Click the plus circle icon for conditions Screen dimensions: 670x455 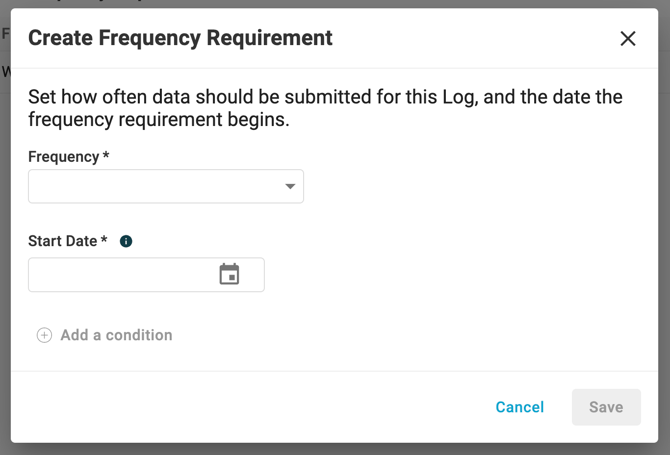click(44, 335)
